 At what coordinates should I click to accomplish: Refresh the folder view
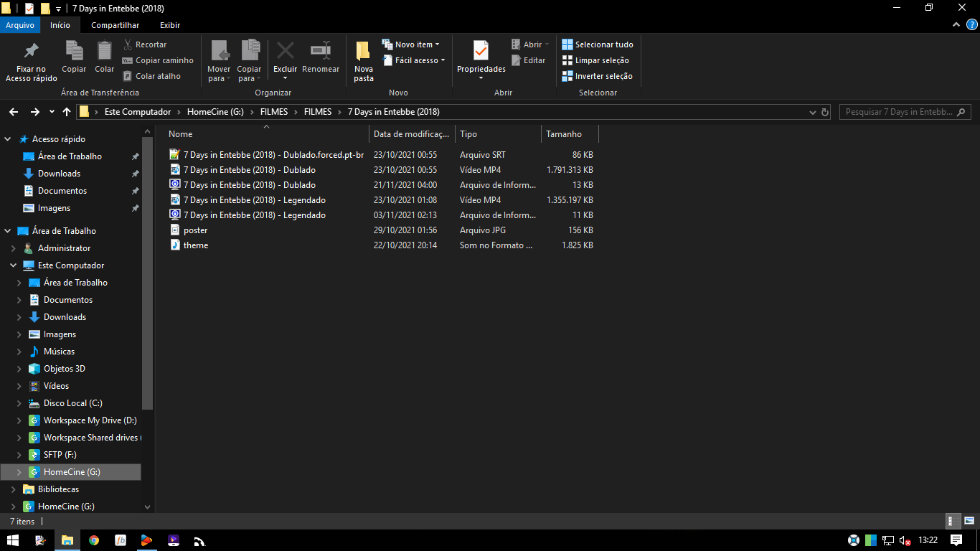click(825, 112)
